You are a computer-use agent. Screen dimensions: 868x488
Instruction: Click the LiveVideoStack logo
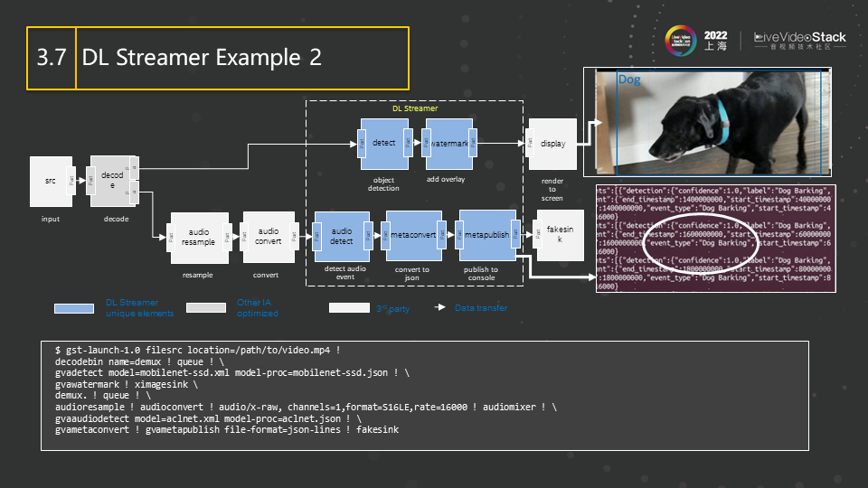point(800,42)
